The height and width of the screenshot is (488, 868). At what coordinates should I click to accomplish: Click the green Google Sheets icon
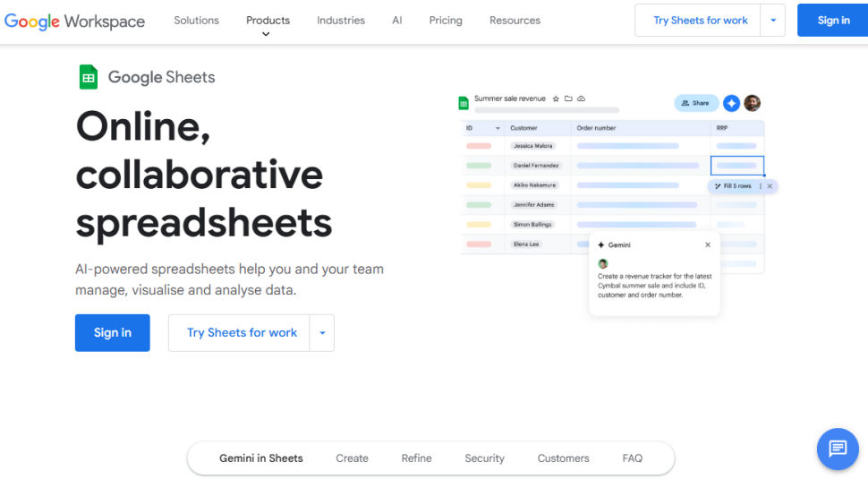pyautogui.click(x=88, y=77)
